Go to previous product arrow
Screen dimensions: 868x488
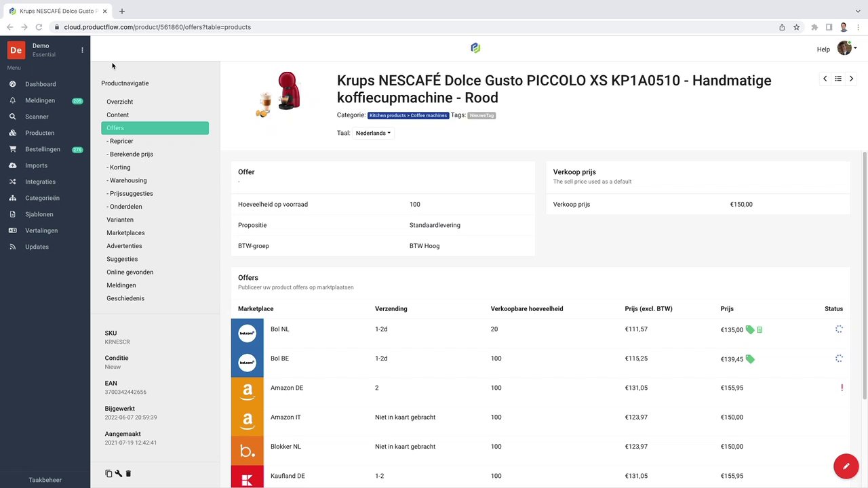[x=825, y=79]
